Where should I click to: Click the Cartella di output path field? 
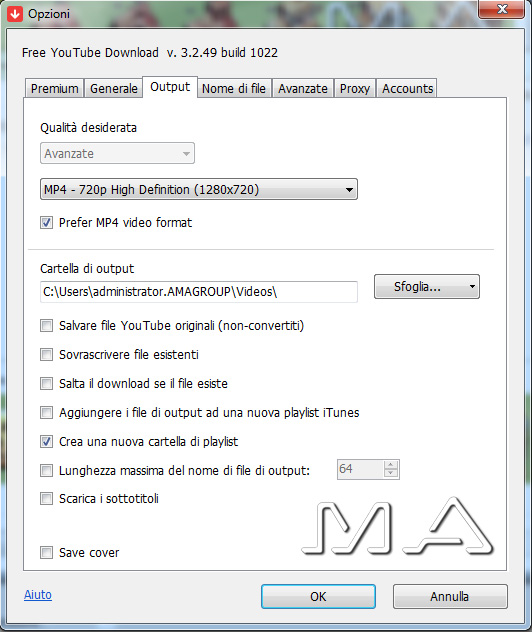pyautogui.click(x=199, y=291)
